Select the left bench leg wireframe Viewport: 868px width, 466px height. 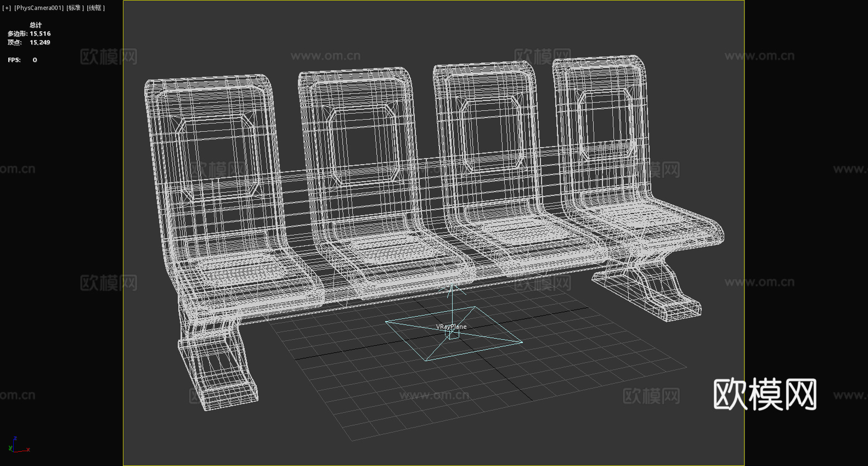217,360
